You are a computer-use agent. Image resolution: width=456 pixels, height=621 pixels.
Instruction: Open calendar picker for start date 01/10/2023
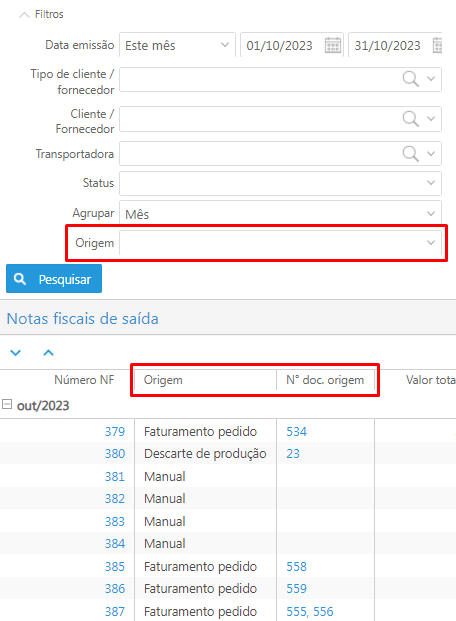pos(333,45)
